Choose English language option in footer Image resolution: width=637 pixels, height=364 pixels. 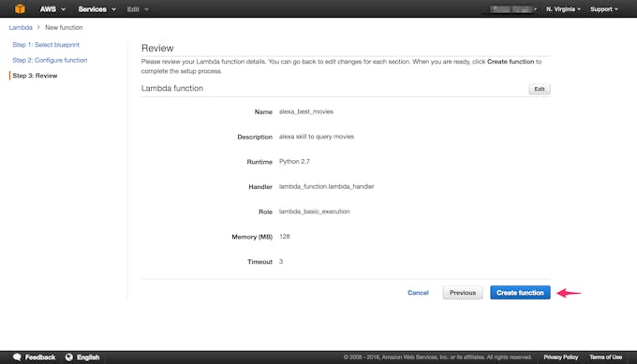tap(88, 357)
